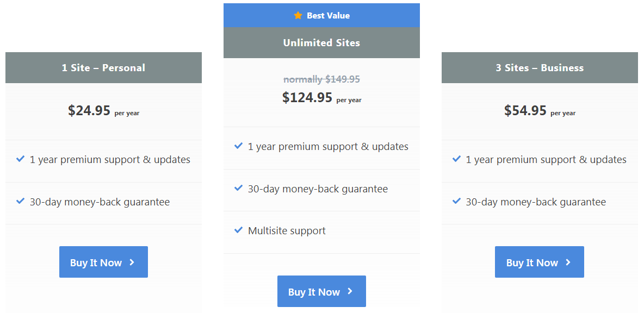
Task: Click Personal plan's premium support checkmark
Action: [20, 159]
